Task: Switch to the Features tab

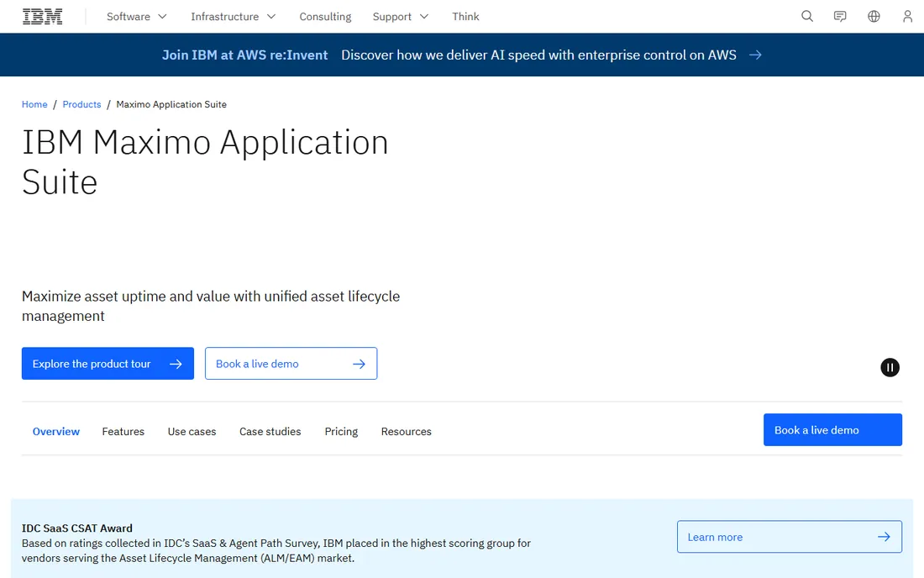Action: [123, 431]
